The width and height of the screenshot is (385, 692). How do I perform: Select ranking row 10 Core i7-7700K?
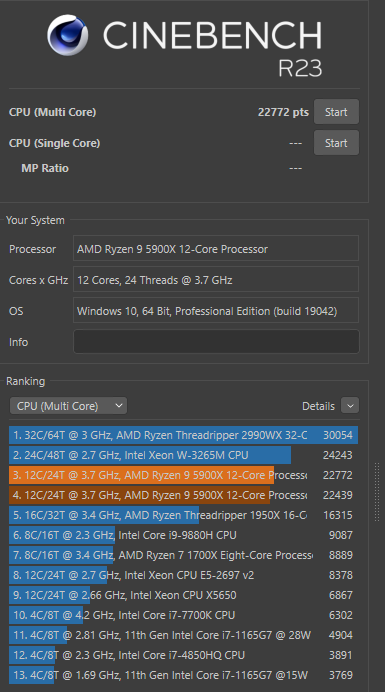183,615
